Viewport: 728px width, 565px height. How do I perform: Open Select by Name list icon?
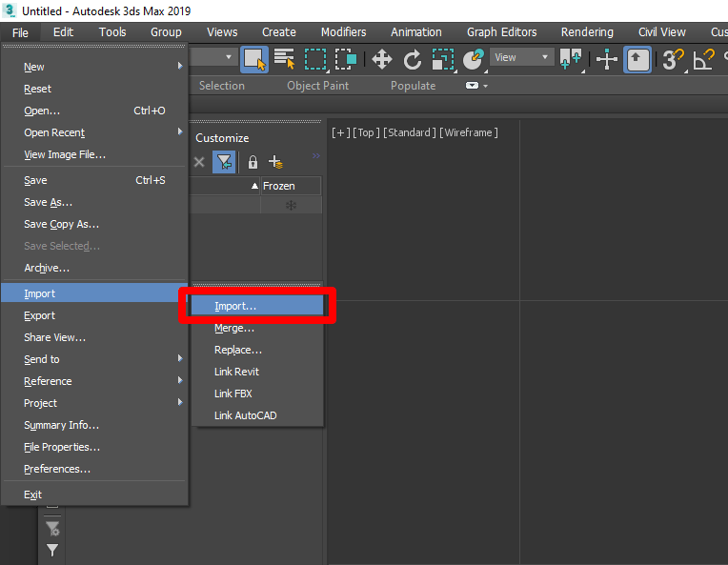[284, 59]
